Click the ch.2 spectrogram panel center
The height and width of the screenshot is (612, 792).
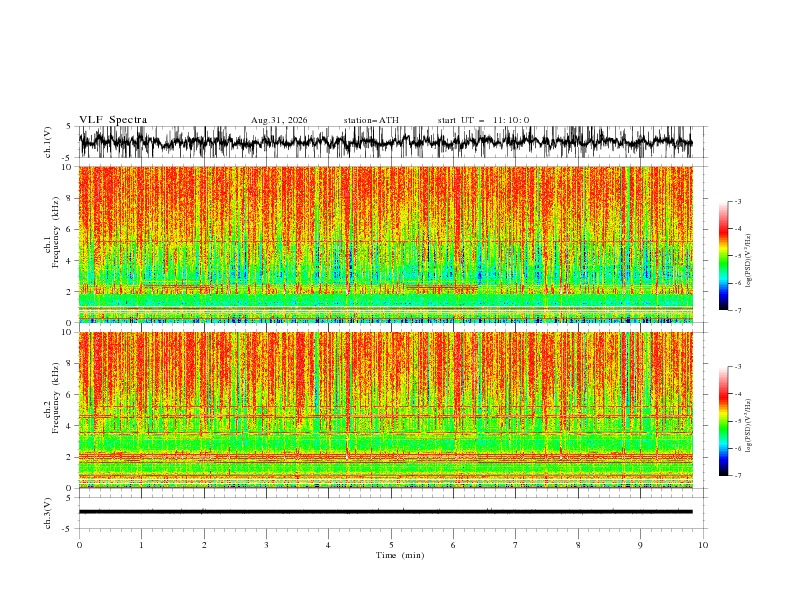(385, 410)
